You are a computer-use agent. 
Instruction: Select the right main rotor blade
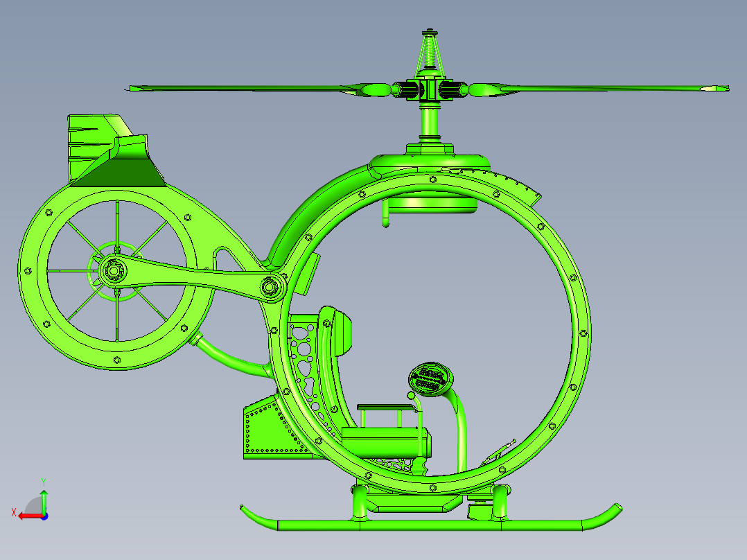tap(599, 89)
